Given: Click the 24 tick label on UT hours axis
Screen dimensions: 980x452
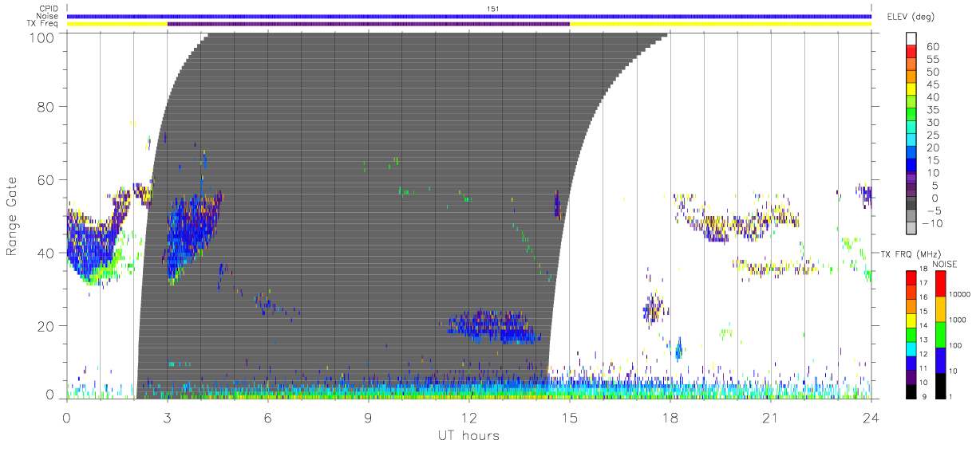Looking at the screenshot, I should tap(871, 417).
